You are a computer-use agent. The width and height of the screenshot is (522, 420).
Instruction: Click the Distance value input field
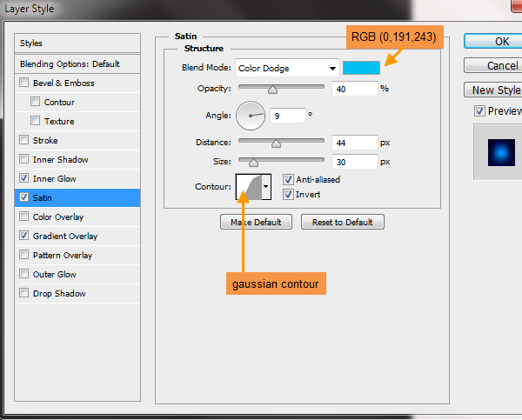353,143
